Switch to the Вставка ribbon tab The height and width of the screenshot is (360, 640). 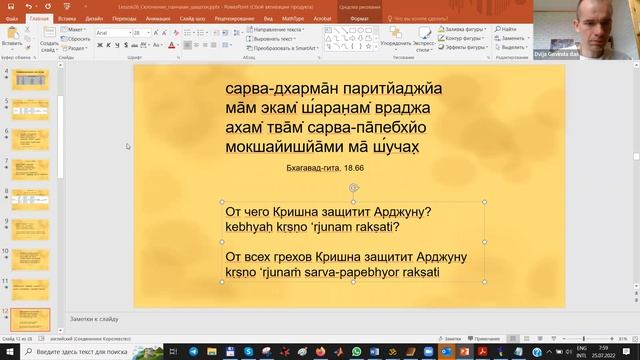pos(67,19)
